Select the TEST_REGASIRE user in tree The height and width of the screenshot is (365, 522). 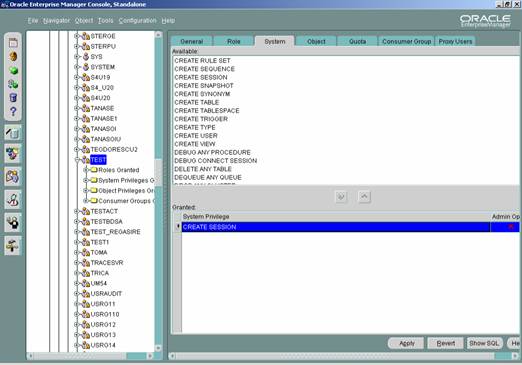point(115,232)
